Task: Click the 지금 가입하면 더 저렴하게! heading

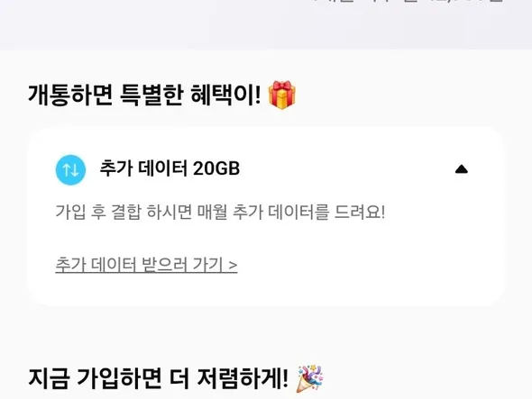Action: pyautogui.click(x=158, y=378)
